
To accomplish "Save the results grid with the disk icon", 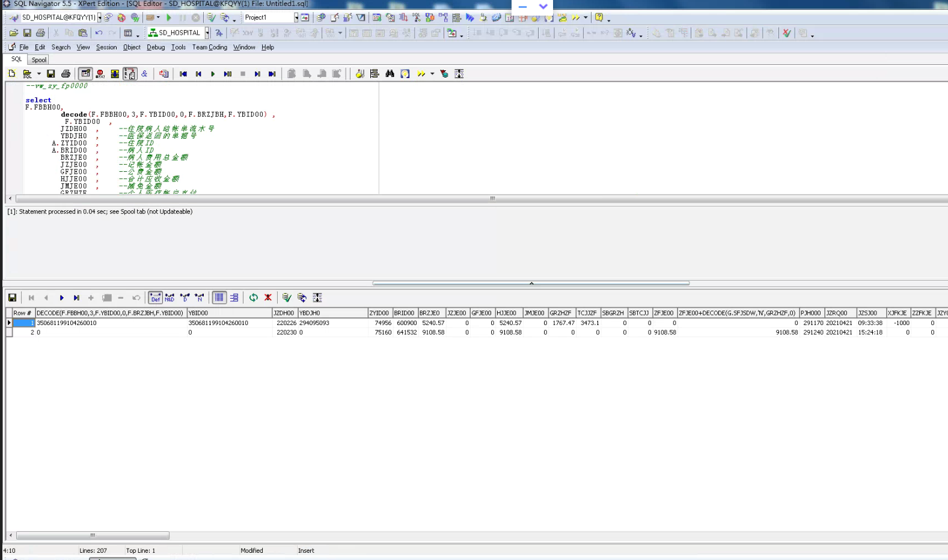I will coord(12,298).
